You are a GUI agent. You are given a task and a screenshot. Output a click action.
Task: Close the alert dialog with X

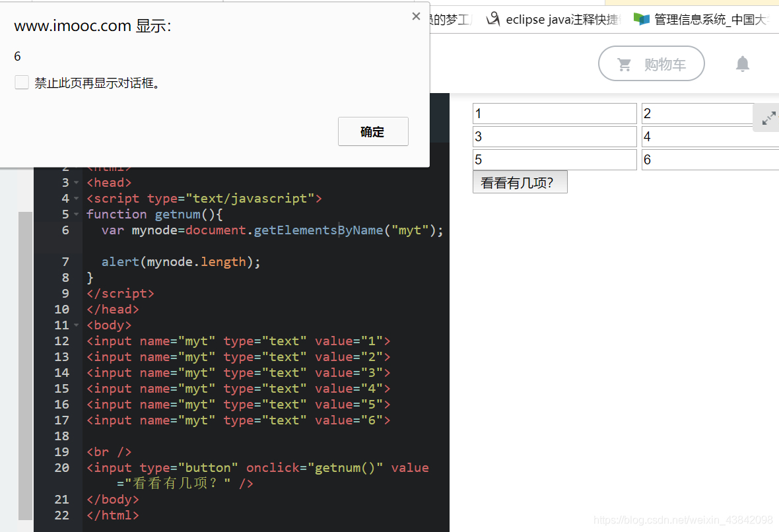pos(417,17)
